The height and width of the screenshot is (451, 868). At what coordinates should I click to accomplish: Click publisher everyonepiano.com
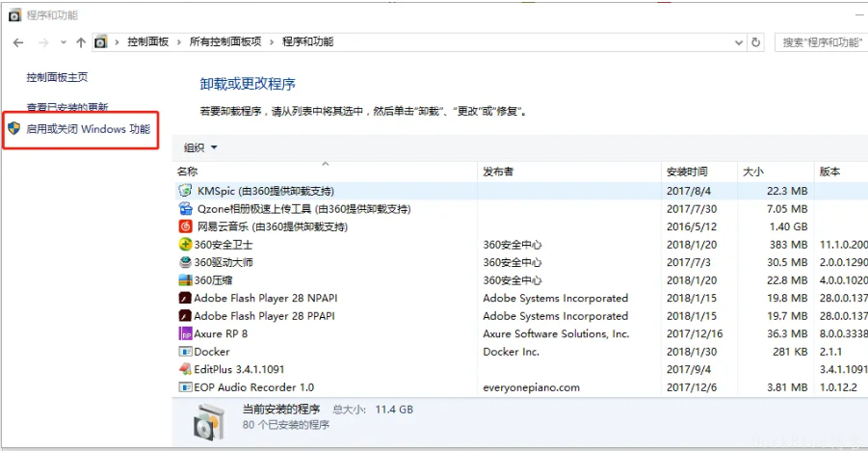532,387
